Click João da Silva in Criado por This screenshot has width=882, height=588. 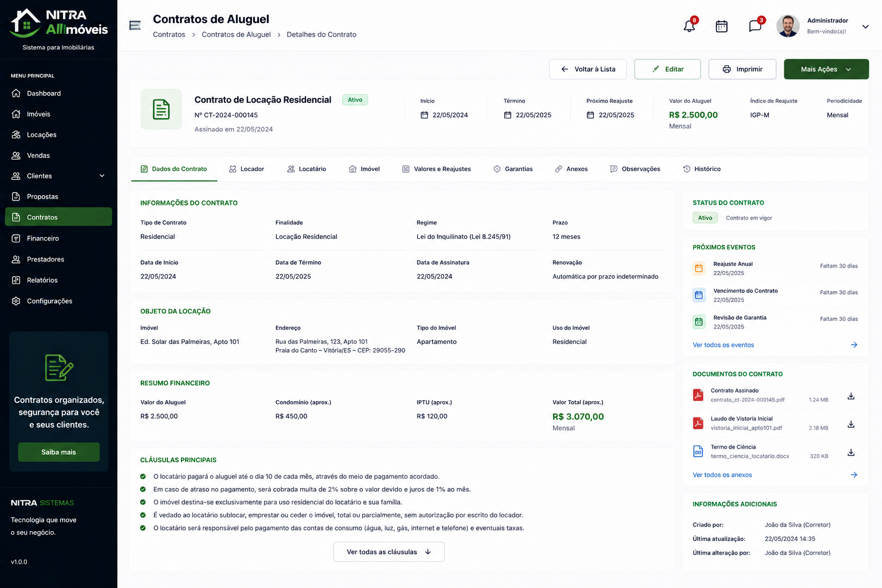[798, 525]
